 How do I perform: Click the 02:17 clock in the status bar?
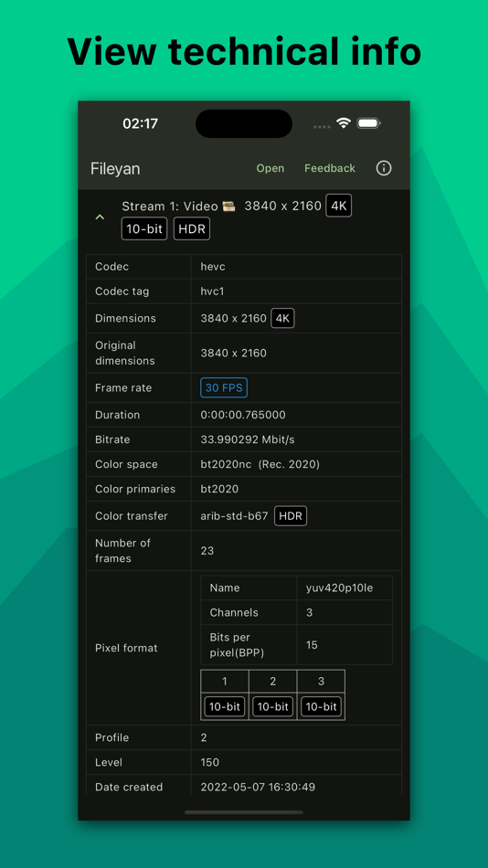point(140,123)
